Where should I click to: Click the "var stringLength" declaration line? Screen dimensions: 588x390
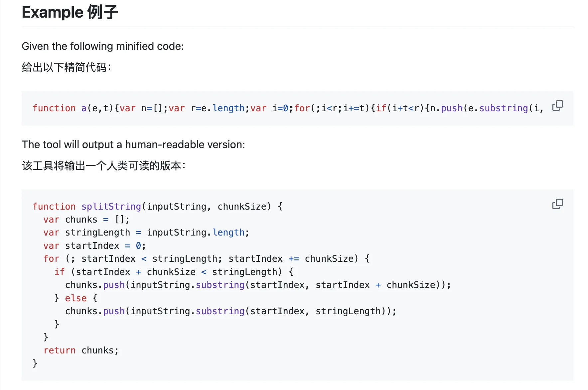146,233
